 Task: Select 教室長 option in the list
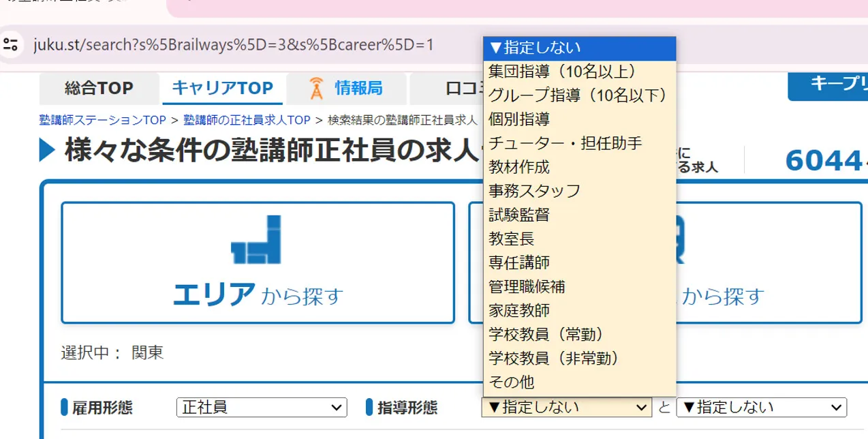[x=512, y=239]
